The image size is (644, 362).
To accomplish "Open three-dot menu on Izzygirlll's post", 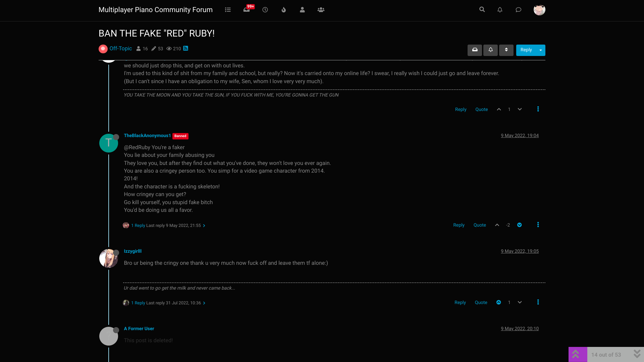I will [538, 302].
